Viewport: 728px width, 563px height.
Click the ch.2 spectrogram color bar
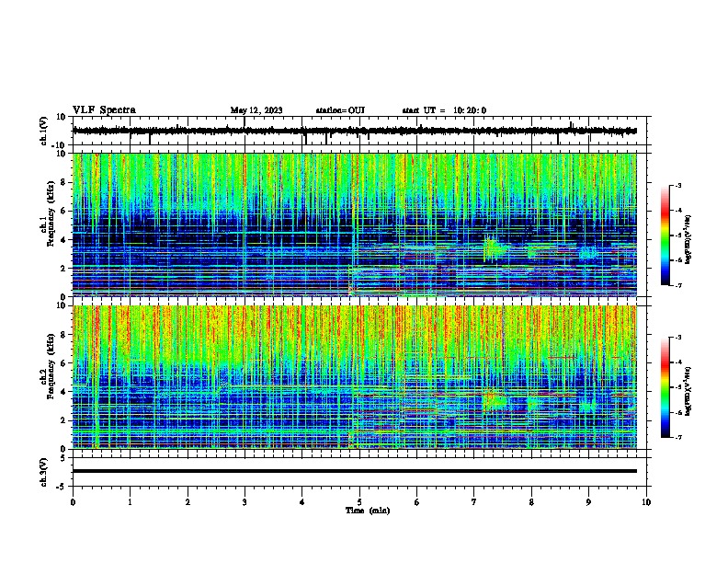click(665, 387)
